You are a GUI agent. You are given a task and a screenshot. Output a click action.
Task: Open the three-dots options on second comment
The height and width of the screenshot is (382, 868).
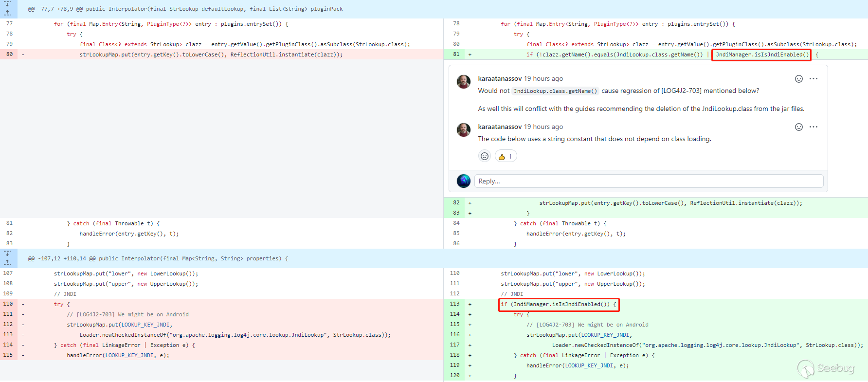814,127
